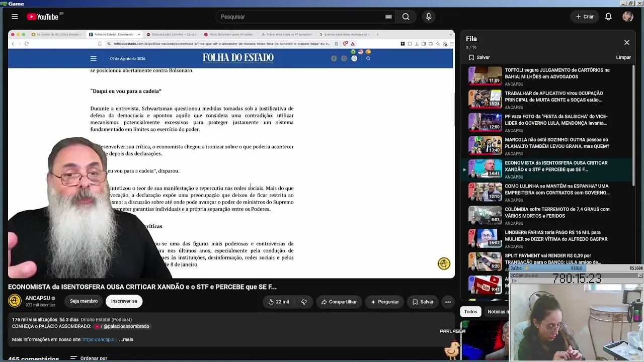Viewport: 644px width, 362px height.
Task: Open the notifications bell
Action: pyautogui.click(x=608, y=17)
